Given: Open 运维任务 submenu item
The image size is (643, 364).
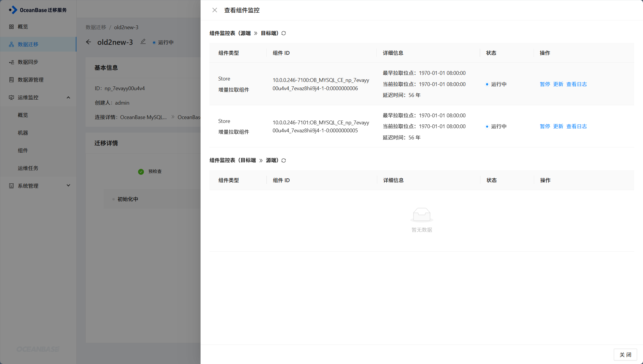Looking at the screenshot, I should (x=28, y=168).
